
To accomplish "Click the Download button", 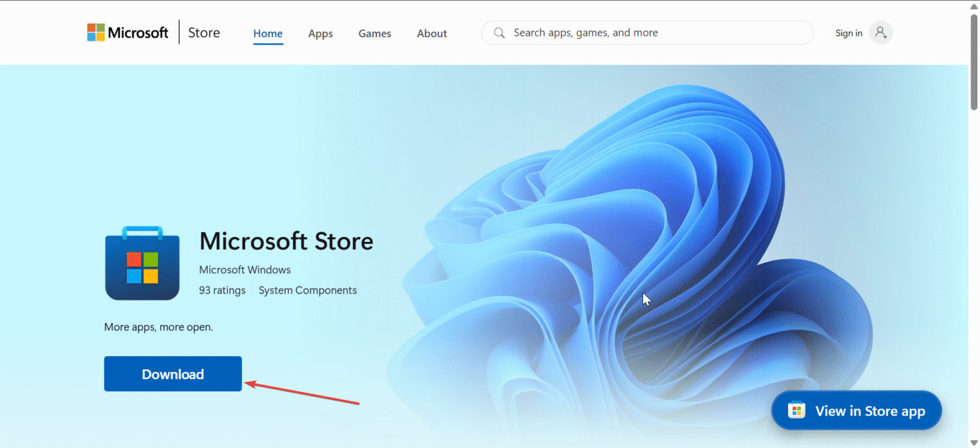I will 173,374.
